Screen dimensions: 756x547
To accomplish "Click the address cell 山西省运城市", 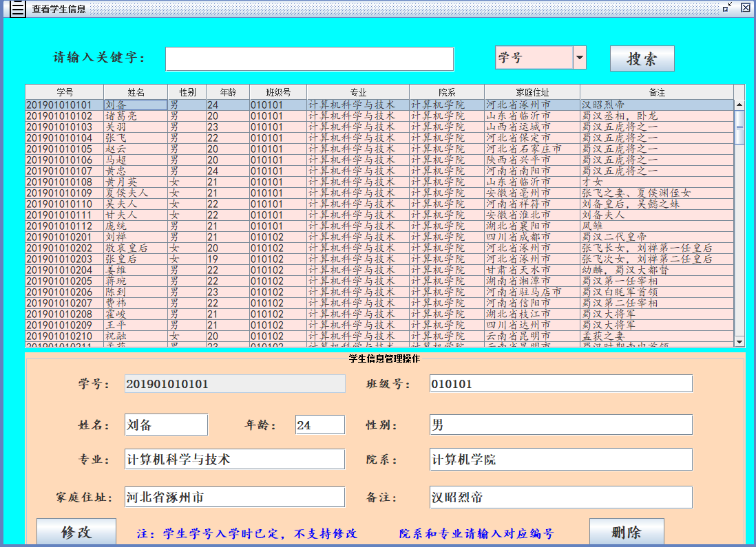I will 532,127.
